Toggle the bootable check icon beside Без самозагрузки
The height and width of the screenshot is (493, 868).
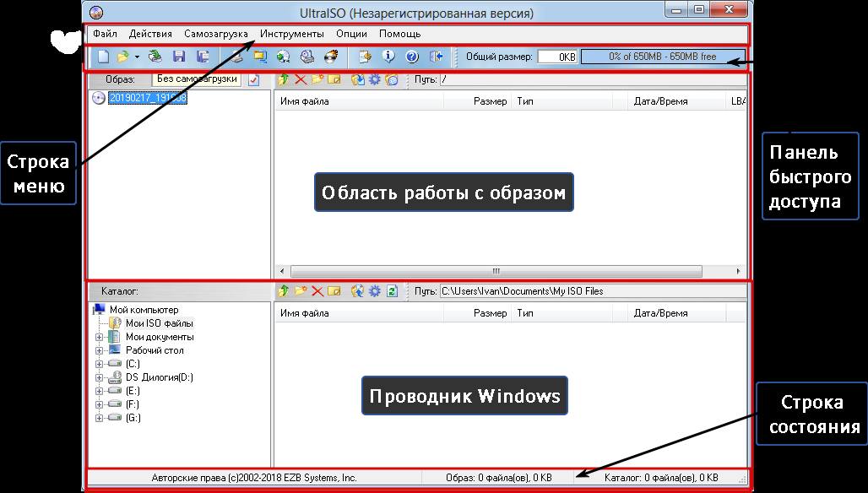pos(253,79)
